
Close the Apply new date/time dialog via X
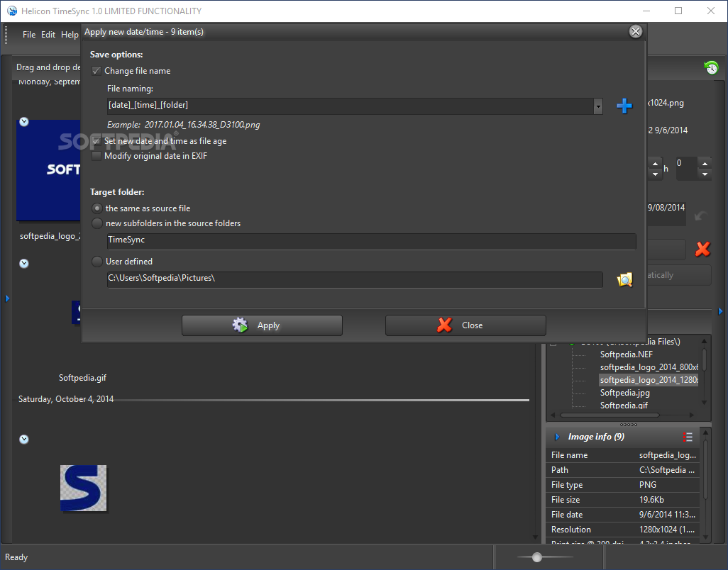click(x=636, y=31)
